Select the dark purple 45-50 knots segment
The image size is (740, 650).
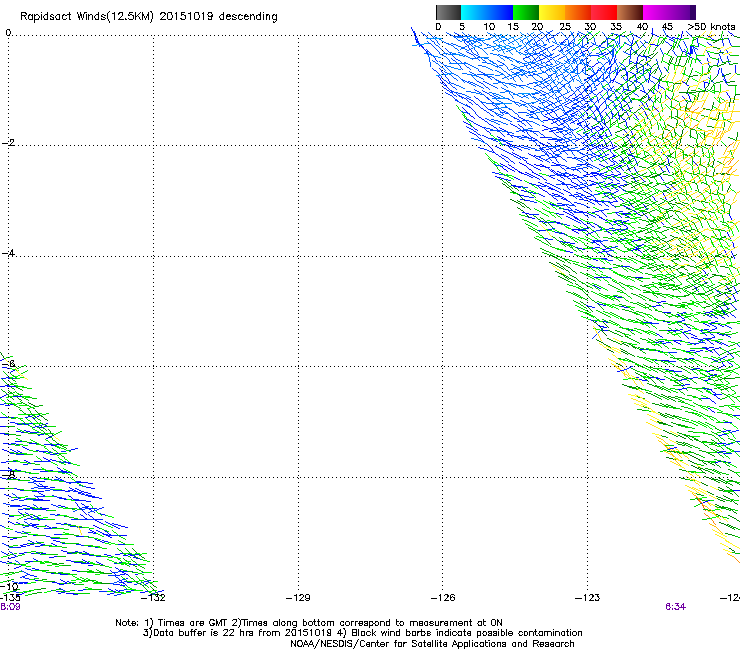click(682, 12)
